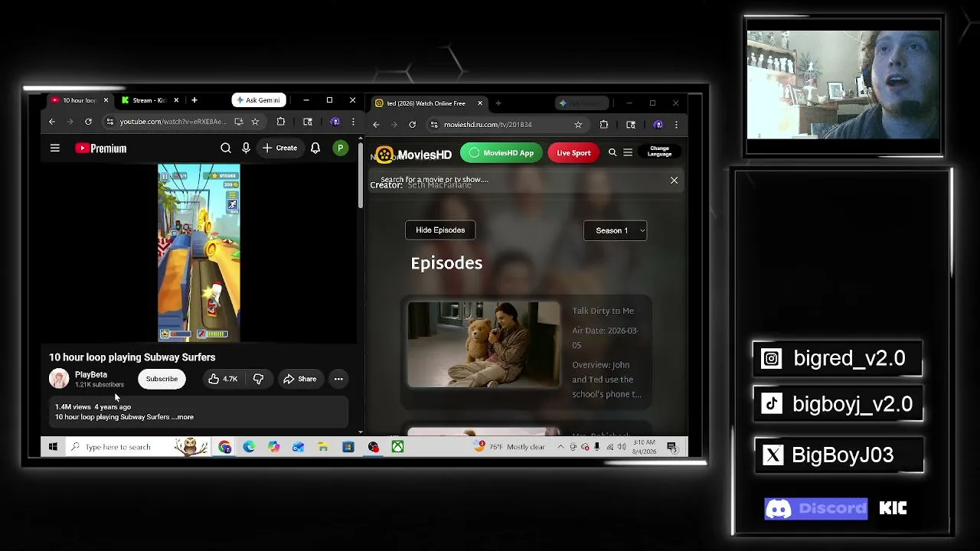Open the Season 1 dropdown
The width and height of the screenshot is (980, 551).
(x=616, y=230)
